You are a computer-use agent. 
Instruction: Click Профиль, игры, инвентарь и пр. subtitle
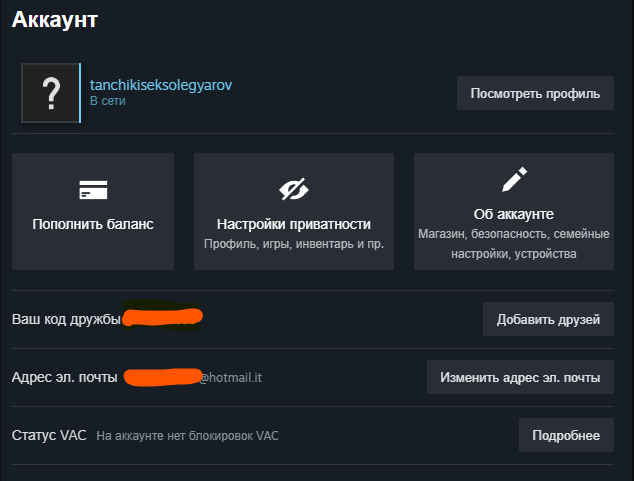[x=294, y=244]
